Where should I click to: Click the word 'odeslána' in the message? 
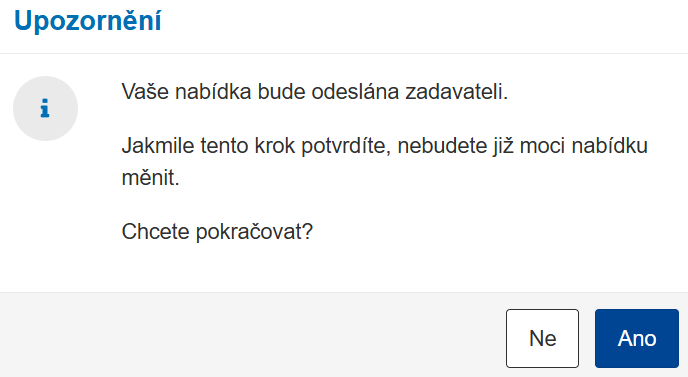tap(355, 92)
